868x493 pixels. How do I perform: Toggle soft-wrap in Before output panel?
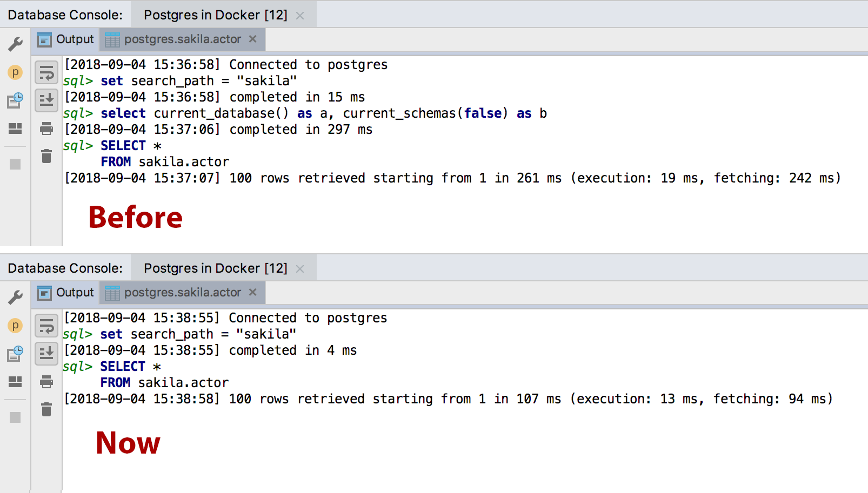click(46, 72)
